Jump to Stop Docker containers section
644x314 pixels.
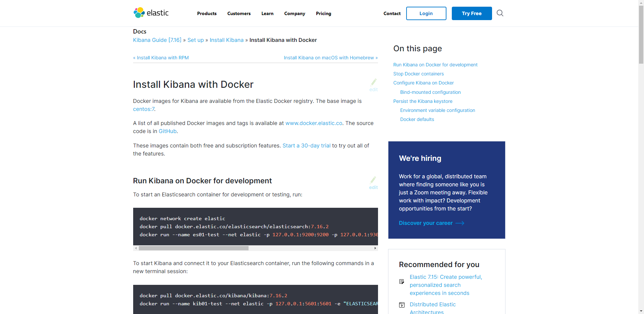coord(418,74)
